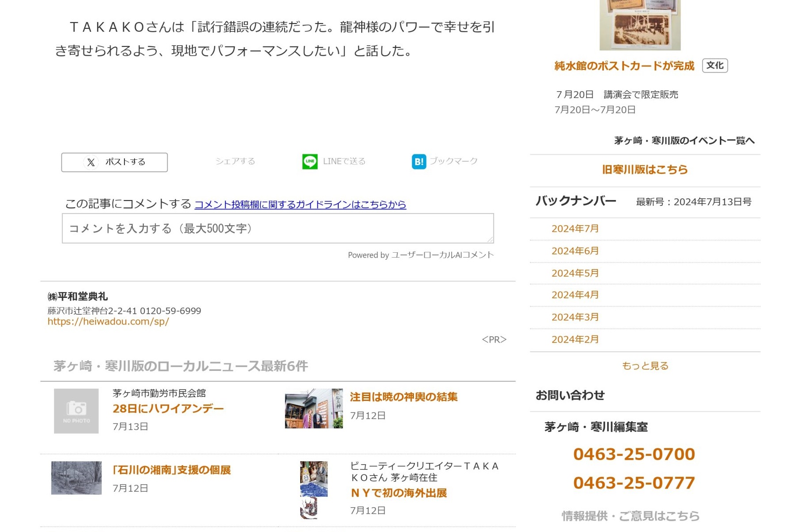Viewport: 800px width, 532px height.
Task: Click the 文化 category tag
Action: 715,66
